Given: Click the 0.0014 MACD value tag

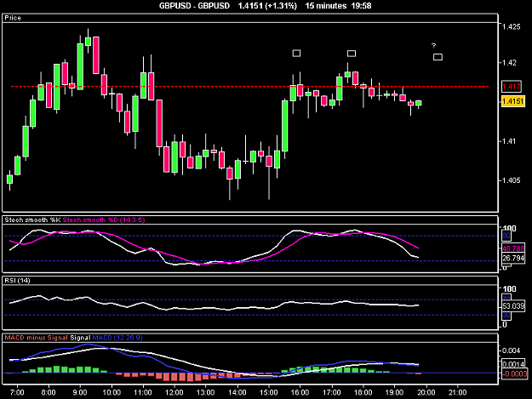Looking at the screenshot, I should pyautogui.click(x=513, y=364).
